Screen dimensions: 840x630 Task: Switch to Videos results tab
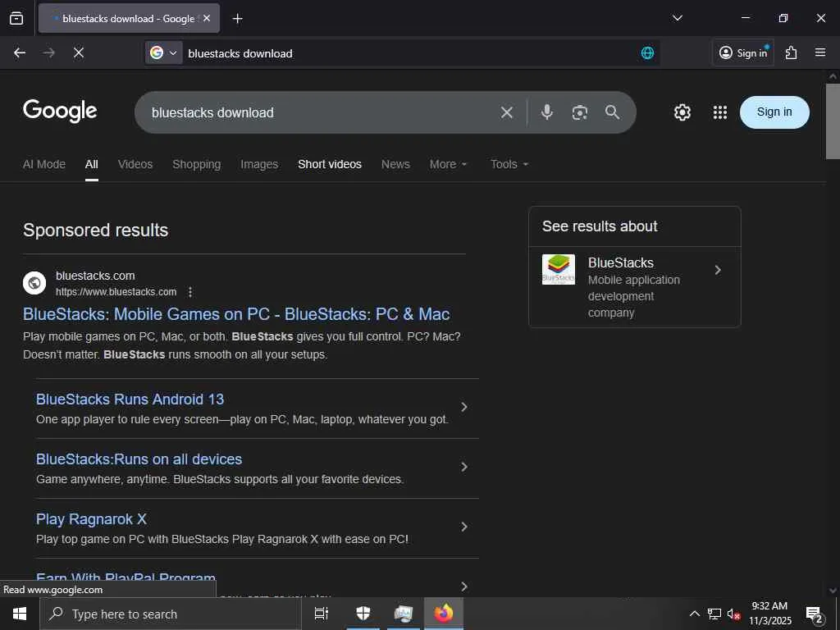tap(135, 164)
